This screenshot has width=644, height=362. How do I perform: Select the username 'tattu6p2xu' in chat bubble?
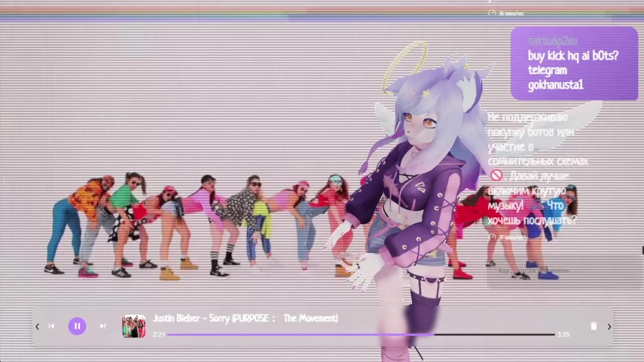[553, 41]
